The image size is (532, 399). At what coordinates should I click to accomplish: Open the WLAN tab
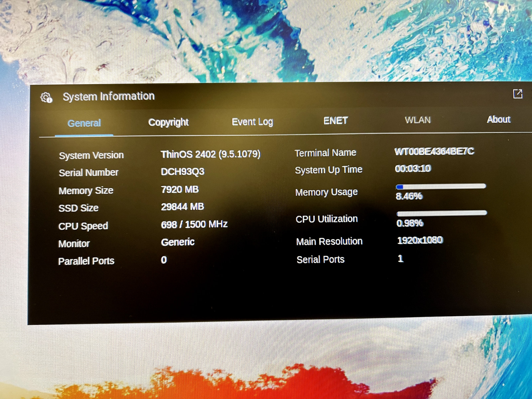pyautogui.click(x=418, y=120)
